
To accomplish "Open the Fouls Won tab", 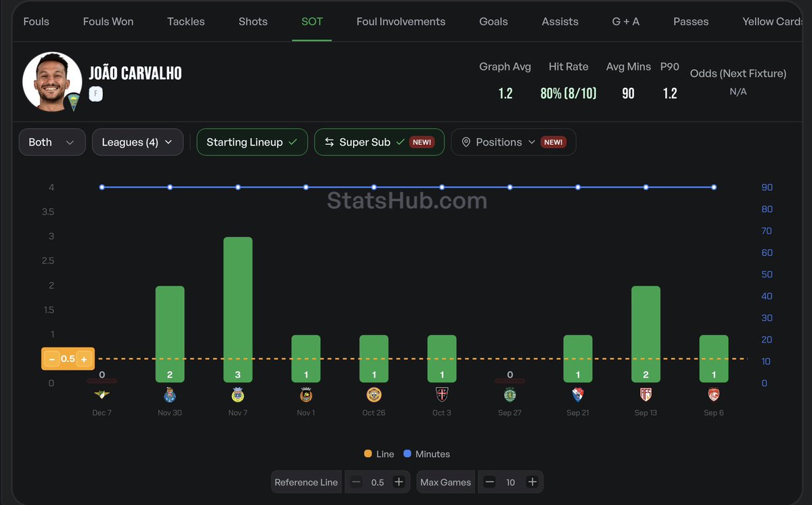I will pyautogui.click(x=108, y=22).
